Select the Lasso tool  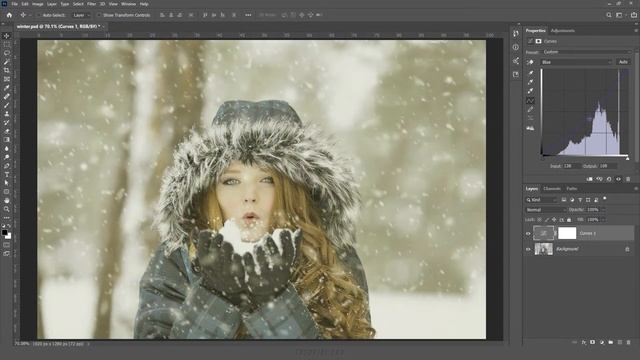click(7, 53)
